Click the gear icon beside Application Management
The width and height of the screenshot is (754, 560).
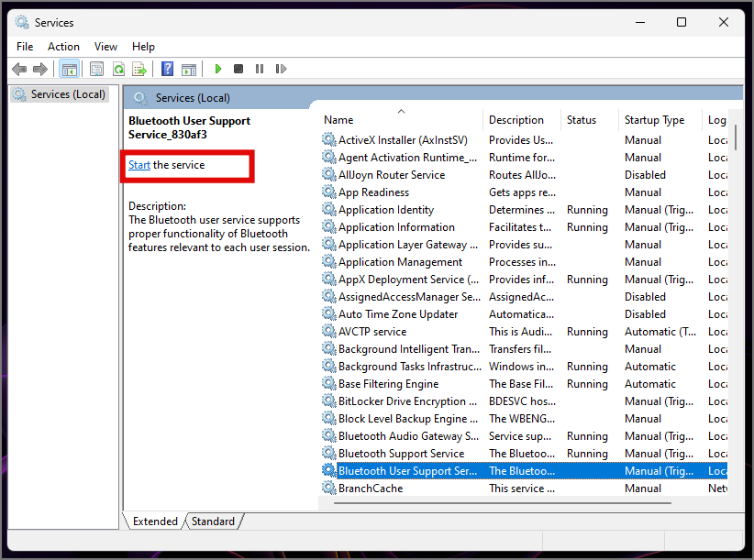(329, 262)
